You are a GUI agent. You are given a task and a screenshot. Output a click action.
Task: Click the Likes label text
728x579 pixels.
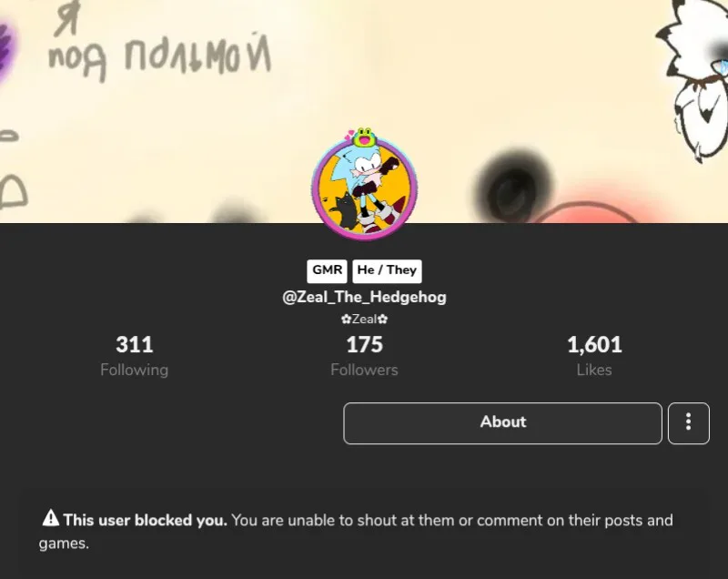click(594, 370)
